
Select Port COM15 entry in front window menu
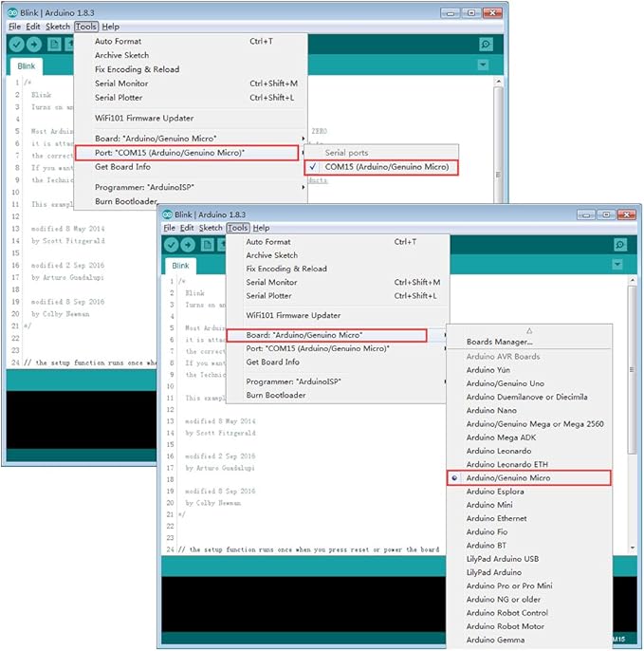click(338, 348)
